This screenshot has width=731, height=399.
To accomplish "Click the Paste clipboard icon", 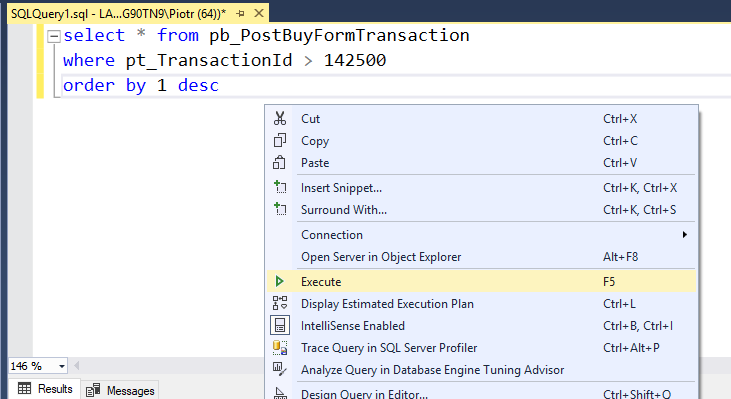I will (x=280, y=163).
